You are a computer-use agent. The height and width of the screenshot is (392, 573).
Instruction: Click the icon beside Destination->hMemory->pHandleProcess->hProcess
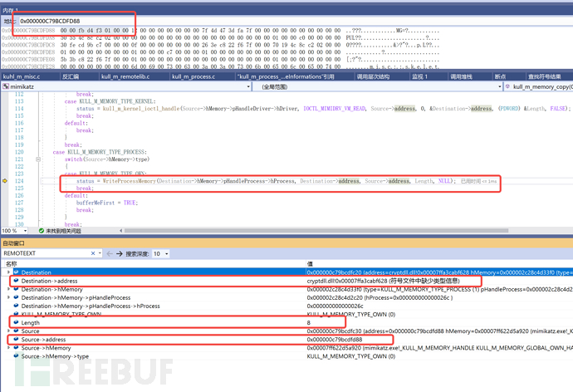tap(16, 306)
